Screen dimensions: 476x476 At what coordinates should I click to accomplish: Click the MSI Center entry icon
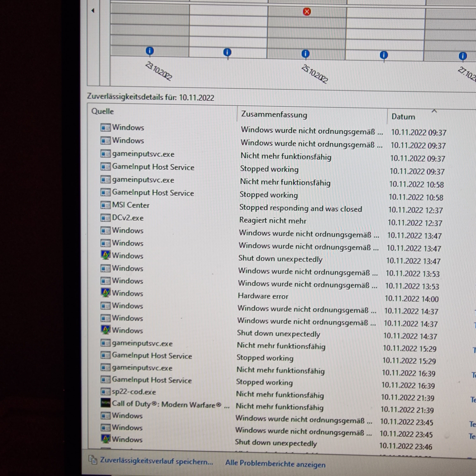pos(105,205)
